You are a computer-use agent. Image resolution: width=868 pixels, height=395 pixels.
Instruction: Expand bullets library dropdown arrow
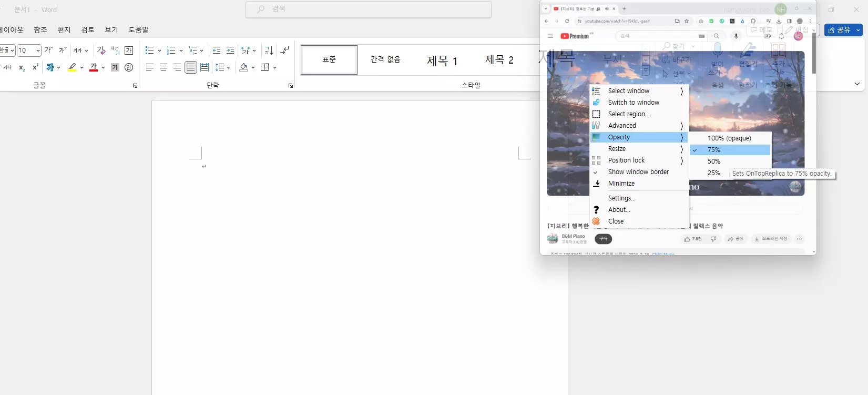pos(159,50)
